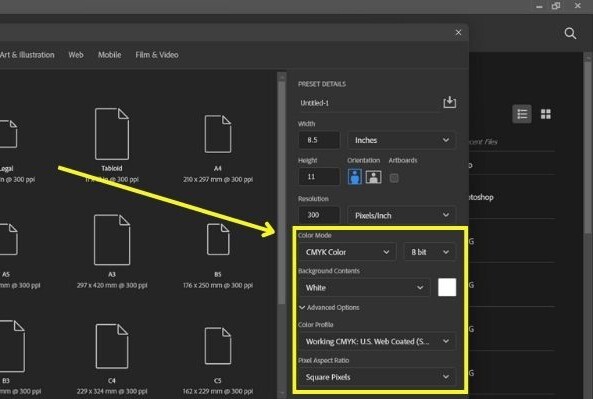The height and width of the screenshot is (399, 593).
Task: Open the 8 bit depth dropdown
Action: 429,252
